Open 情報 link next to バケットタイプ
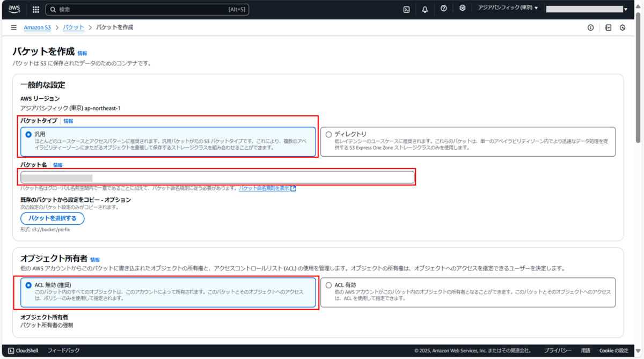This screenshot has height=359, width=644. pyautogui.click(x=68, y=121)
